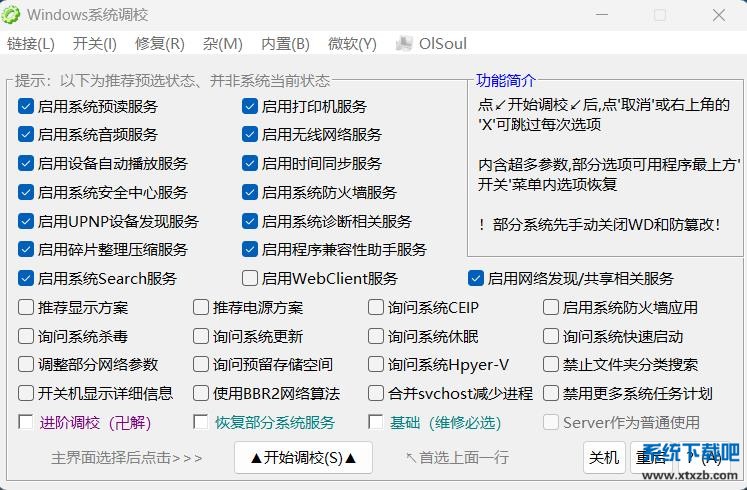The image size is (747, 490).
Task: Minimize the Windows系统调校 window
Action: point(602,15)
